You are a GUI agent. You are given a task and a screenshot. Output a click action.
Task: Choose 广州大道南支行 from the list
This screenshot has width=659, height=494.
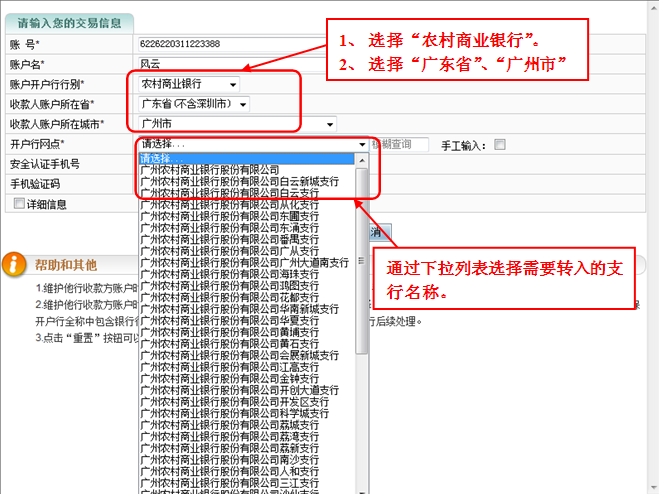(x=247, y=263)
